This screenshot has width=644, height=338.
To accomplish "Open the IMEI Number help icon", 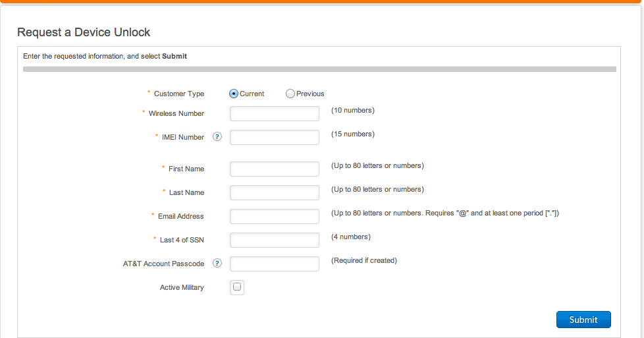I will coord(217,137).
